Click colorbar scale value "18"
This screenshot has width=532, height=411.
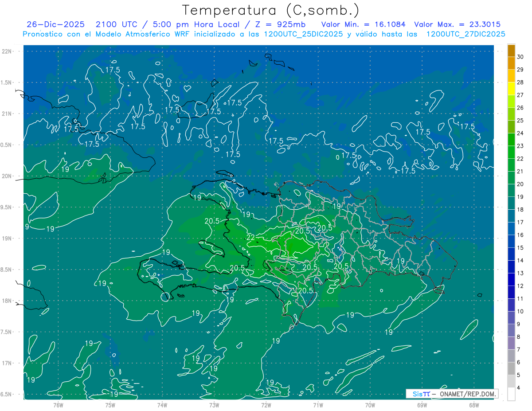tap(521, 210)
